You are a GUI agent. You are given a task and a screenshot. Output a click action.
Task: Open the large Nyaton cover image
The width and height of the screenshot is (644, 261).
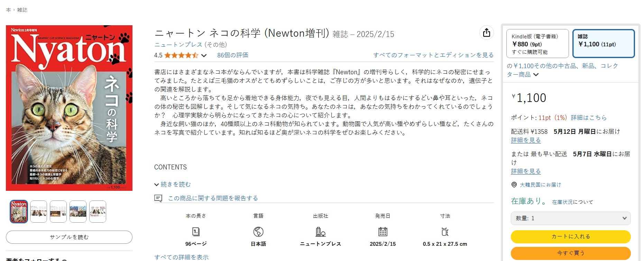(69, 108)
